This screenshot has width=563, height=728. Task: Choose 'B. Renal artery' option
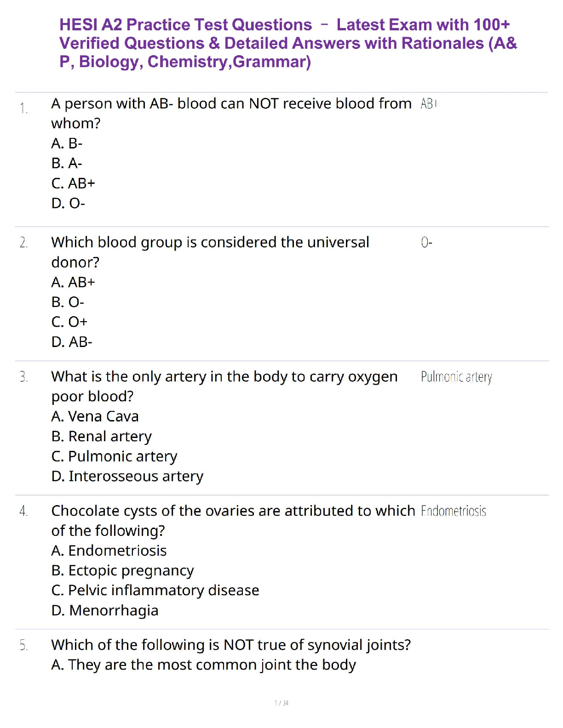tap(102, 436)
